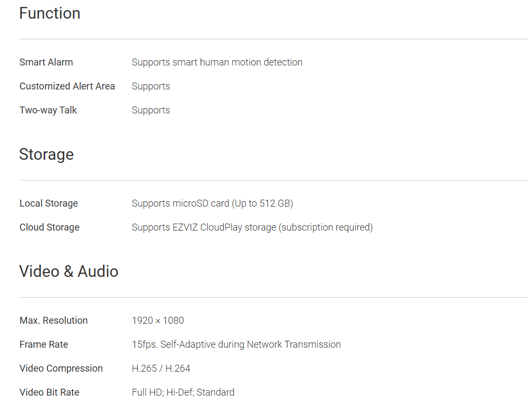Image resolution: width=532 pixels, height=402 pixels.
Task: Click the Max. Resolution label
Action: point(54,321)
